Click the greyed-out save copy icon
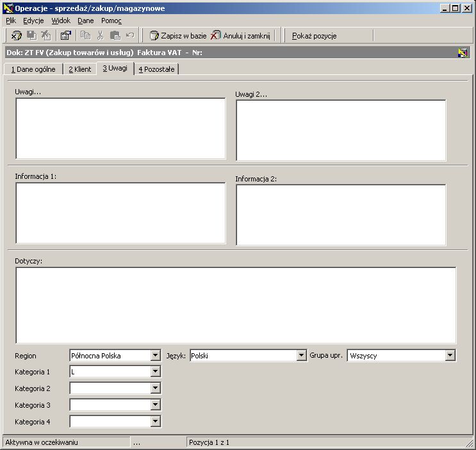476x450 pixels. tap(31, 35)
